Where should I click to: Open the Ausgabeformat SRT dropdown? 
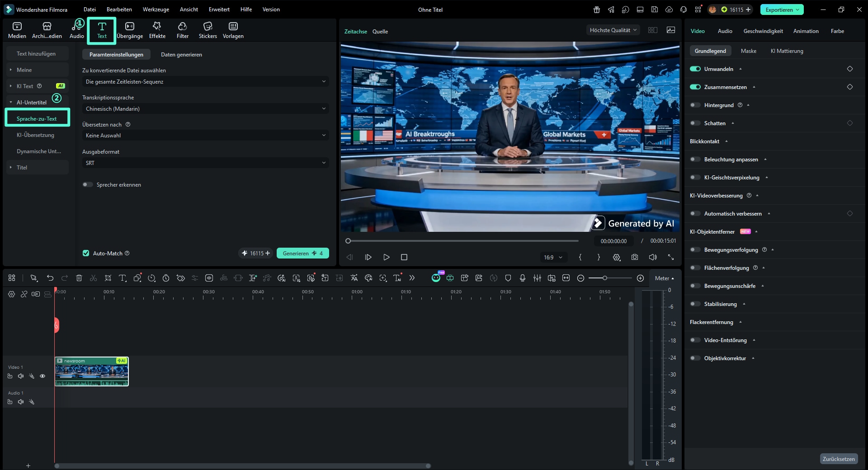(205, 163)
